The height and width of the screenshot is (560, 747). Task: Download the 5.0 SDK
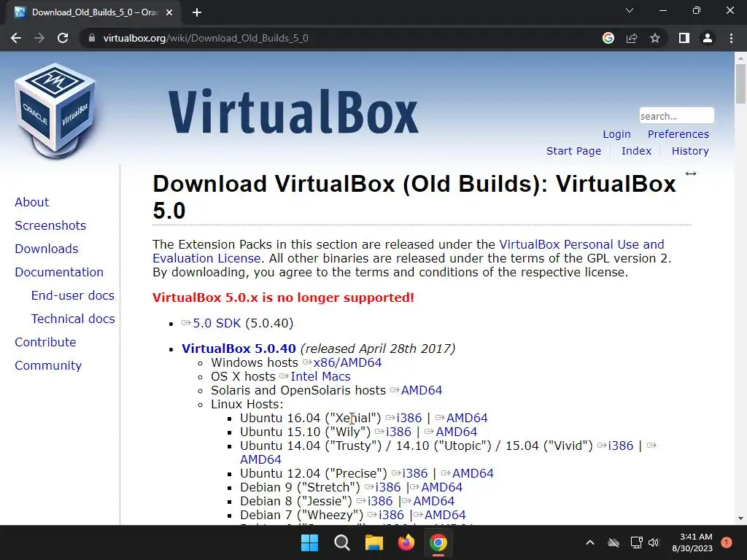coord(217,323)
